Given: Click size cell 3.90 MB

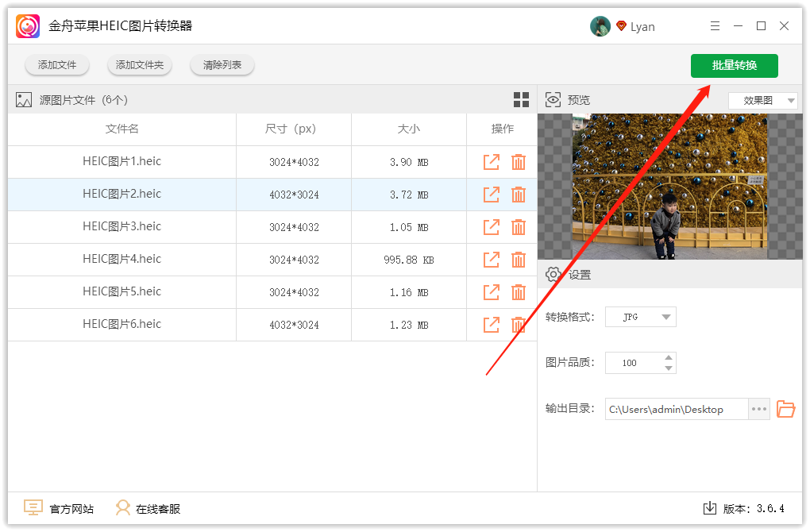Looking at the screenshot, I should [409, 162].
